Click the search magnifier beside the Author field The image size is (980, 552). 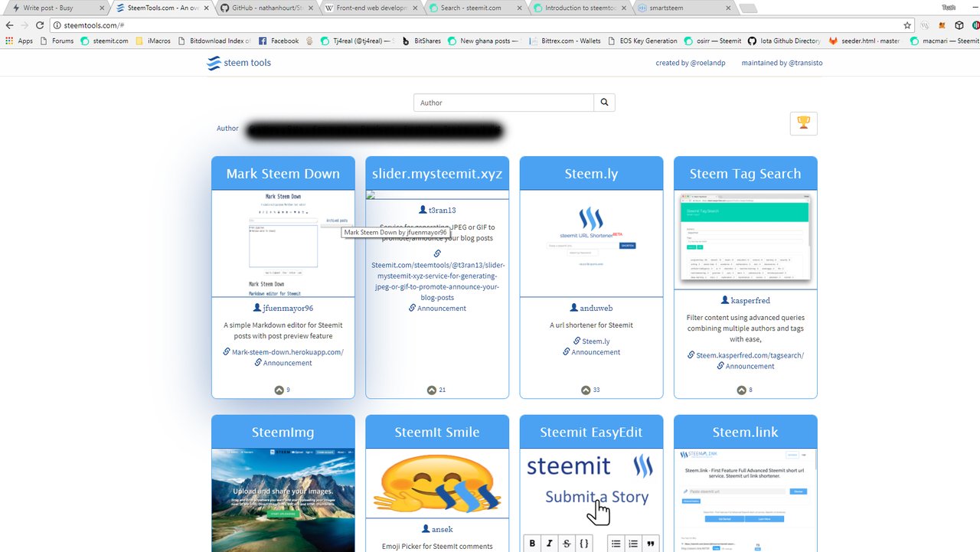(x=604, y=102)
